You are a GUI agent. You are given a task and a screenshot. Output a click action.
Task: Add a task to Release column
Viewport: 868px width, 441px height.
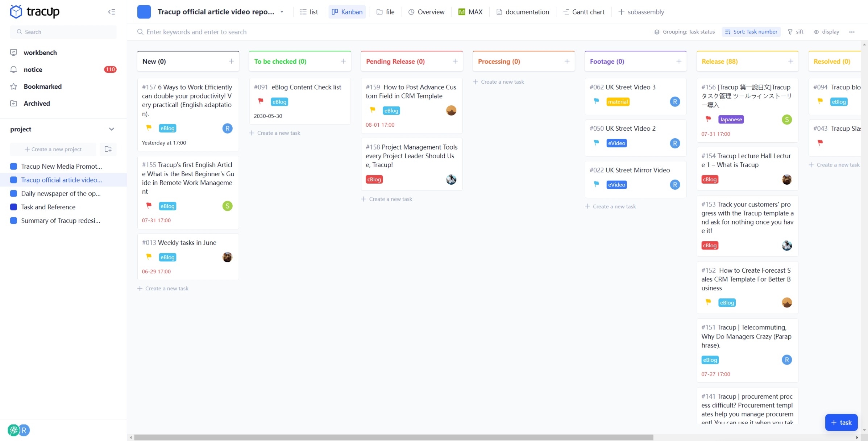[791, 62]
